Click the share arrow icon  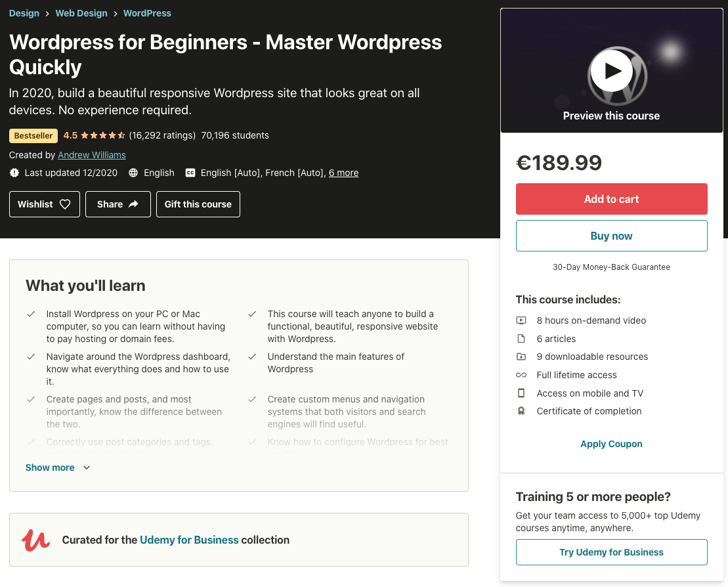(133, 204)
